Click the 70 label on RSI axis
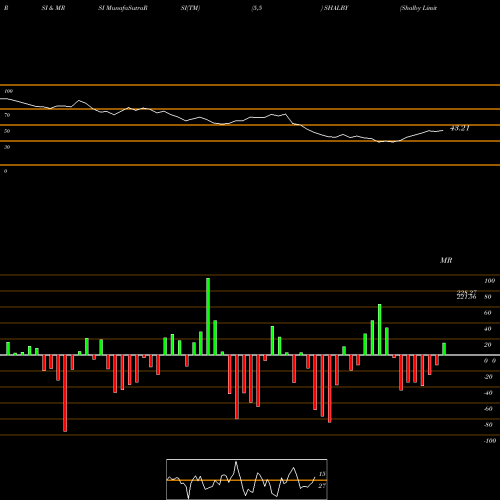This screenshot has height=500, width=500. click(x=7, y=115)
